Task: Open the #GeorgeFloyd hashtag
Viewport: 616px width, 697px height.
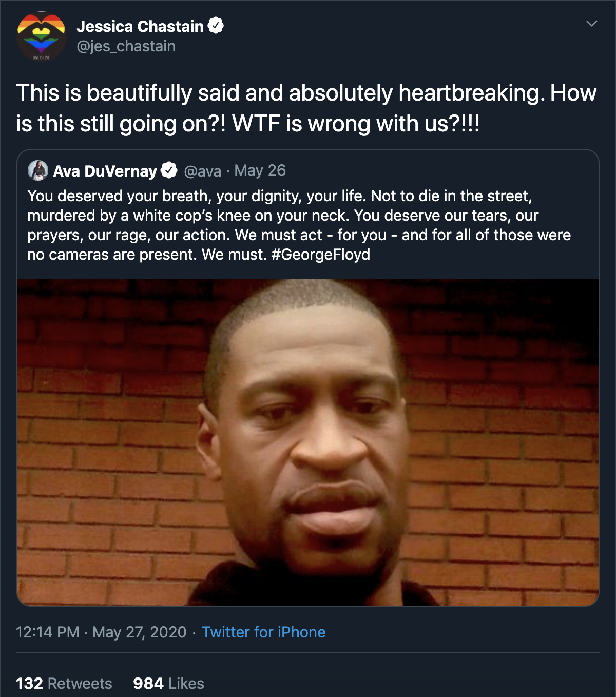Action: [x=320, y=255]
